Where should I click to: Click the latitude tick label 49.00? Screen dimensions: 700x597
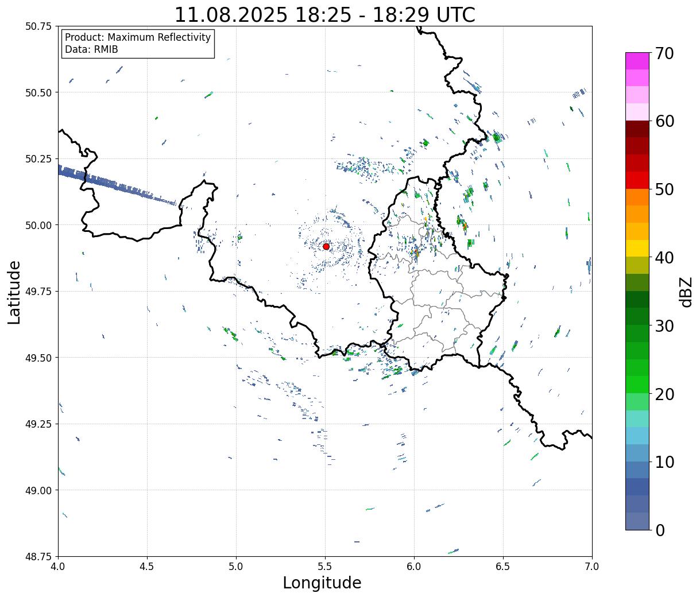pos(38,490)
